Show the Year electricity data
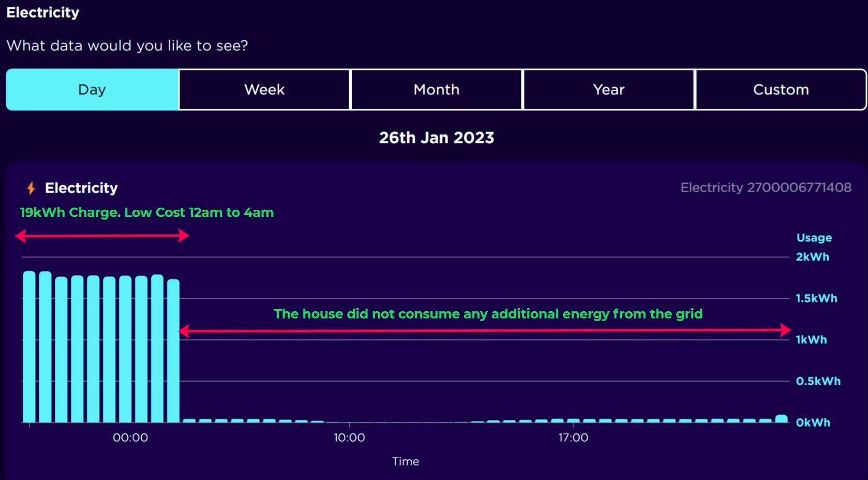Viewport: 868px width, 480px height. click(x=609, y=90)
